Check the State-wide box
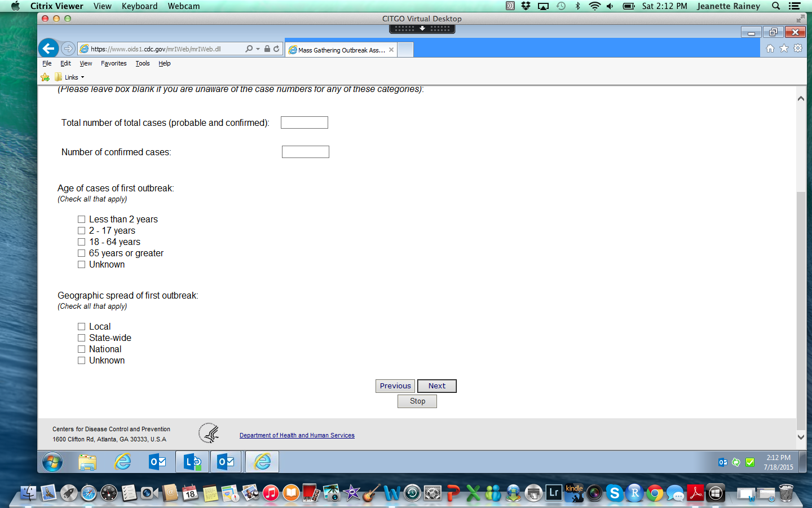 [x=82, y=338]
